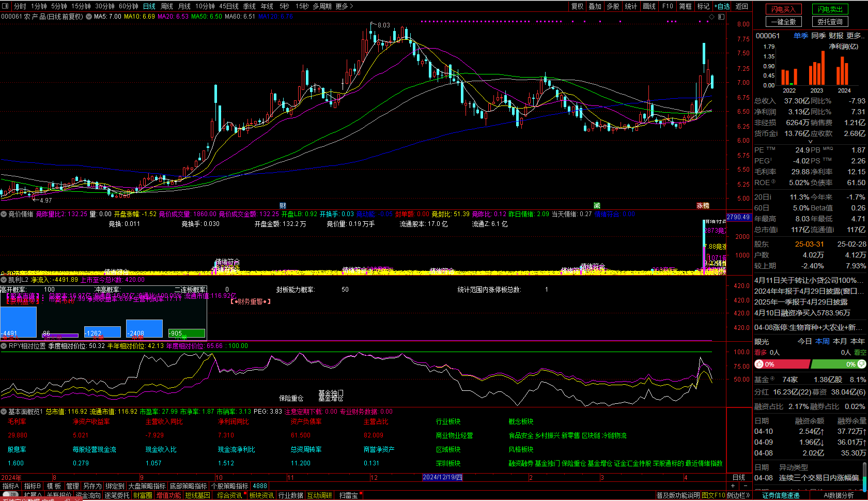Click the diamond marker icon above price axis

(711, 17)
